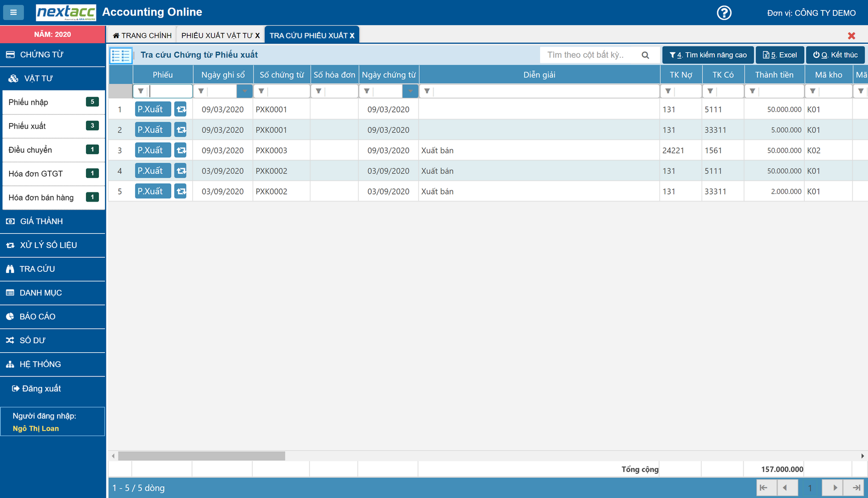
Task: Click the search magnifier icon
Action: coord(645,55)
